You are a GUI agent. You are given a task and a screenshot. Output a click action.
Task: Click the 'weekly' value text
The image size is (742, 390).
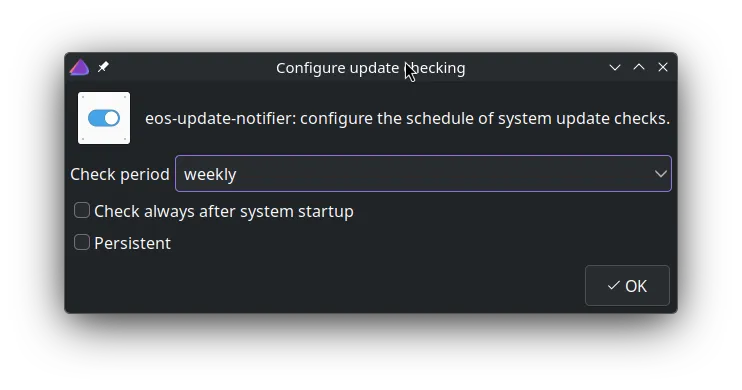(x=210, y=174)
